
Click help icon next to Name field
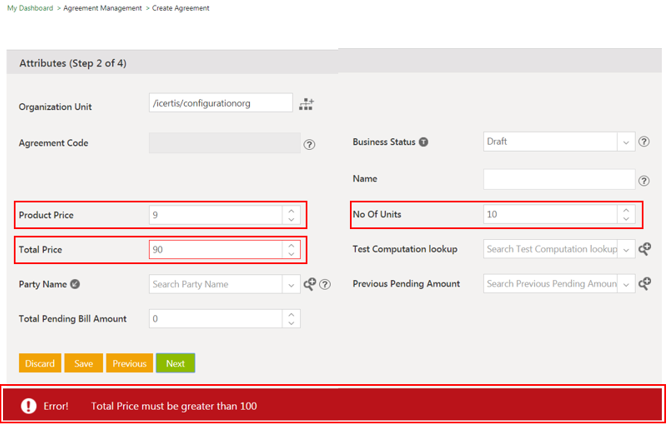coord(644,181)
